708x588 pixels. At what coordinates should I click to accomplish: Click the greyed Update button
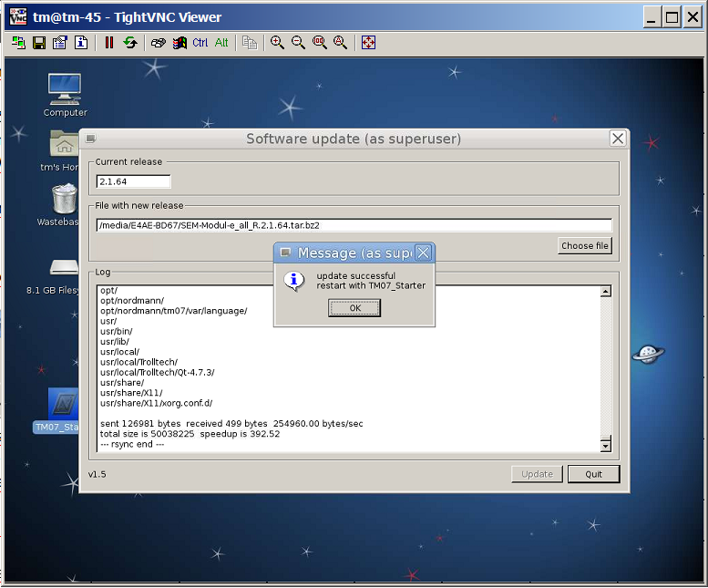(537, 474)
